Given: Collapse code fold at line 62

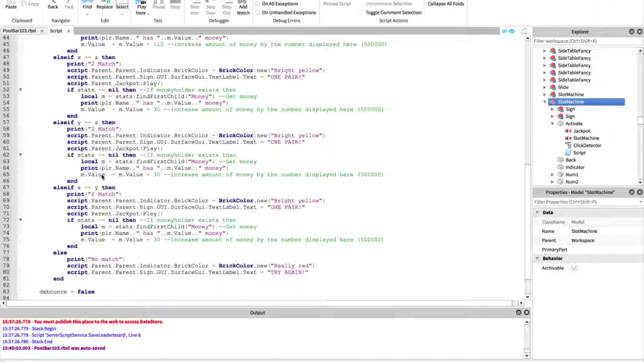Looking at the screenshot, I should click(x=20, y=155).
